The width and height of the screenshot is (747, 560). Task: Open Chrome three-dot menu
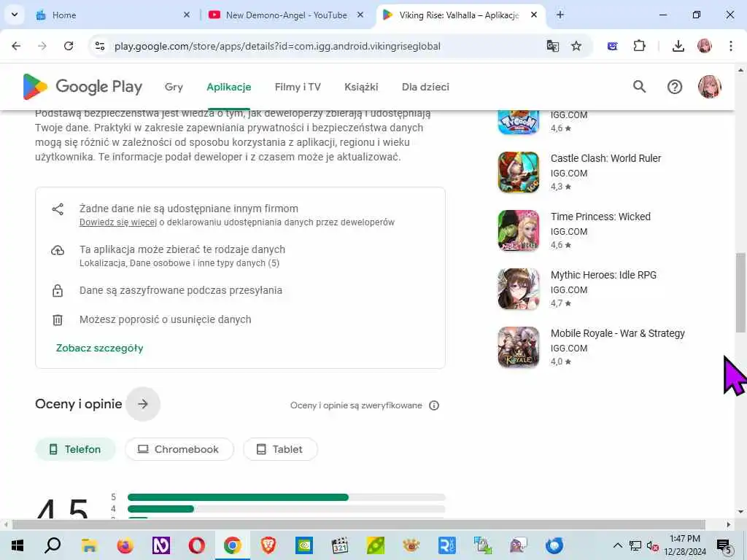[731, 46]
